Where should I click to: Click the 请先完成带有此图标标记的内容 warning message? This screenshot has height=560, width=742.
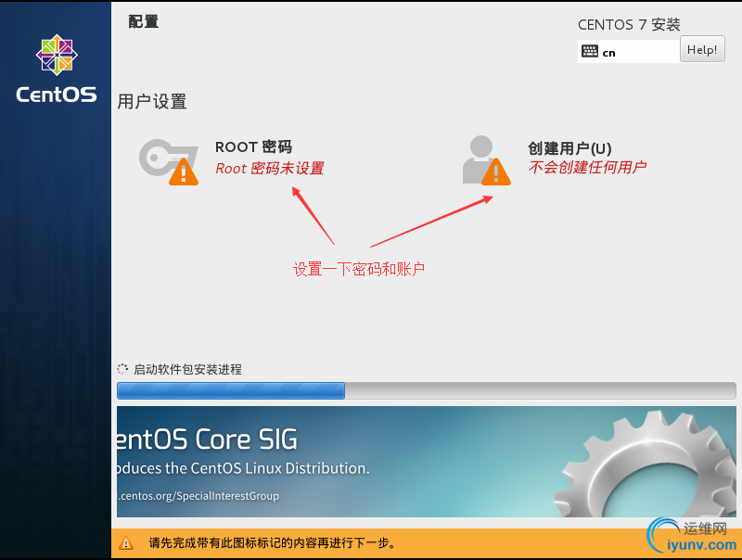273,543
